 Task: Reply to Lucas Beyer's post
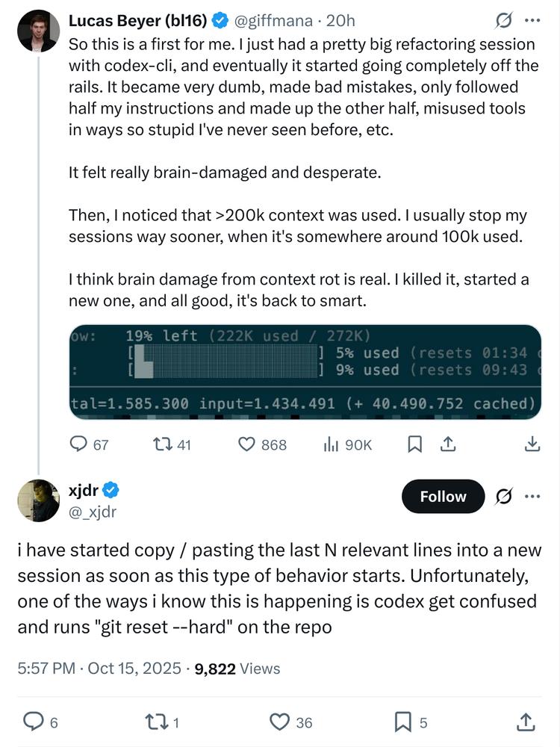point(79,444)
